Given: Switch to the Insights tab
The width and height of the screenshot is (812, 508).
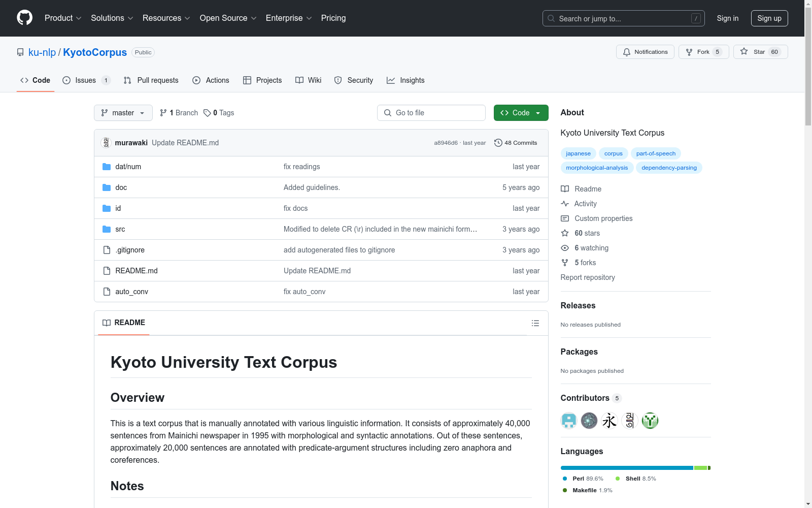Looking at the screenshot, I should pos(405,80).
